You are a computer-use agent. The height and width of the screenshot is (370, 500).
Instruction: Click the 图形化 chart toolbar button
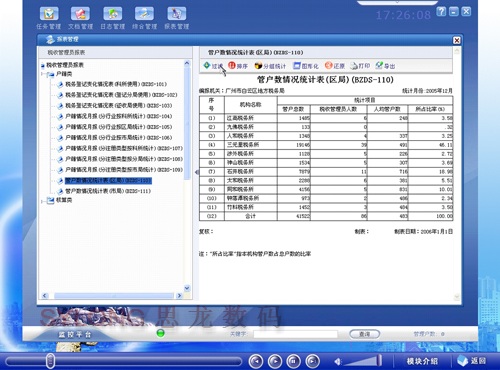point(306,66)
